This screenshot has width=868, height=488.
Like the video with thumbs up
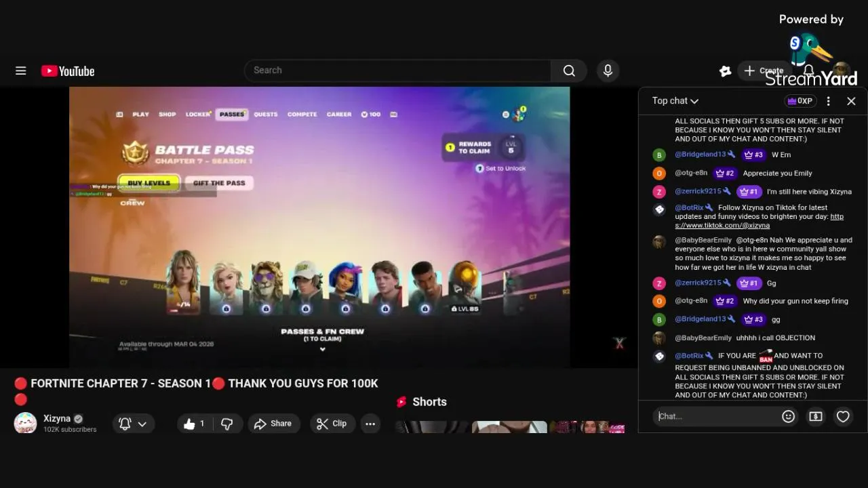pyautogui.click(x=193, y=424)
